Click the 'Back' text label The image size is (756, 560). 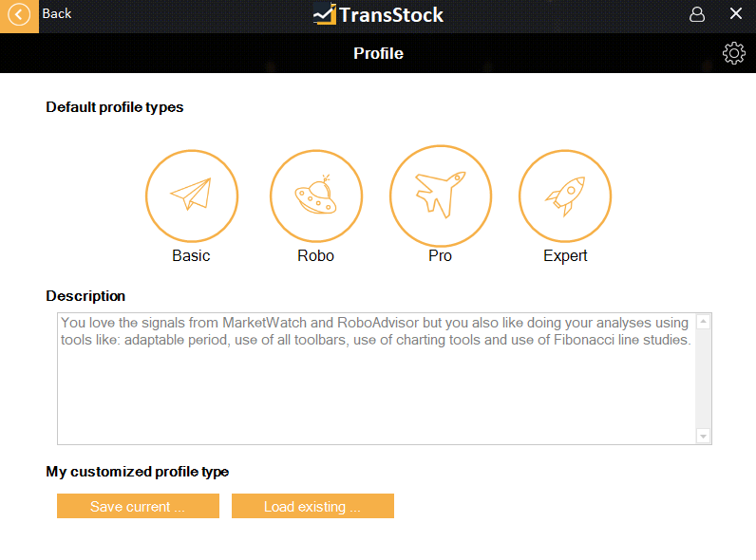pos(57,13)
